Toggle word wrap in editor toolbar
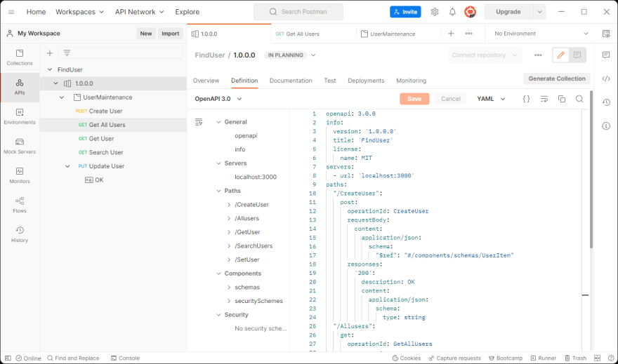The image size is (618, 364). pyautogui.click(x=544, y=99)
